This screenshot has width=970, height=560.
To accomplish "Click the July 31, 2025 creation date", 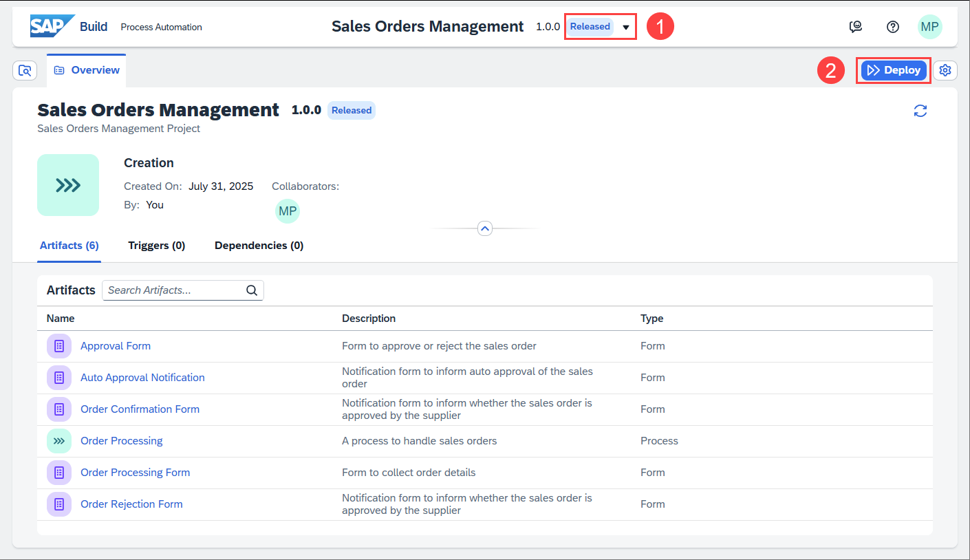I will [221, 186].
